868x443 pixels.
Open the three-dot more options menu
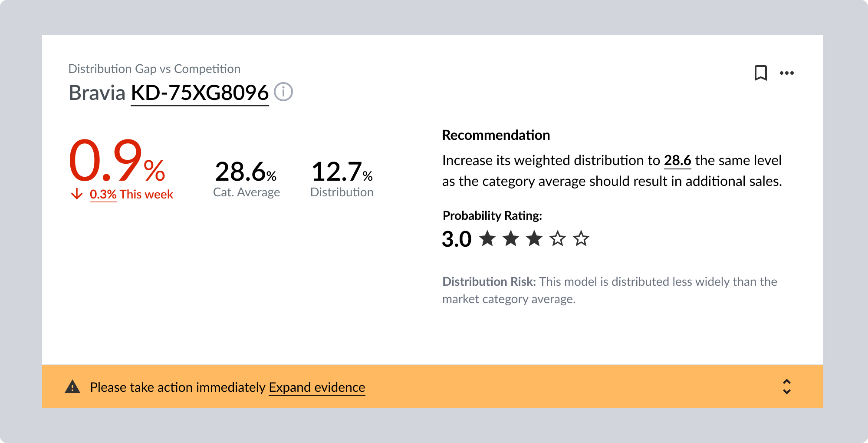(786, 73)
